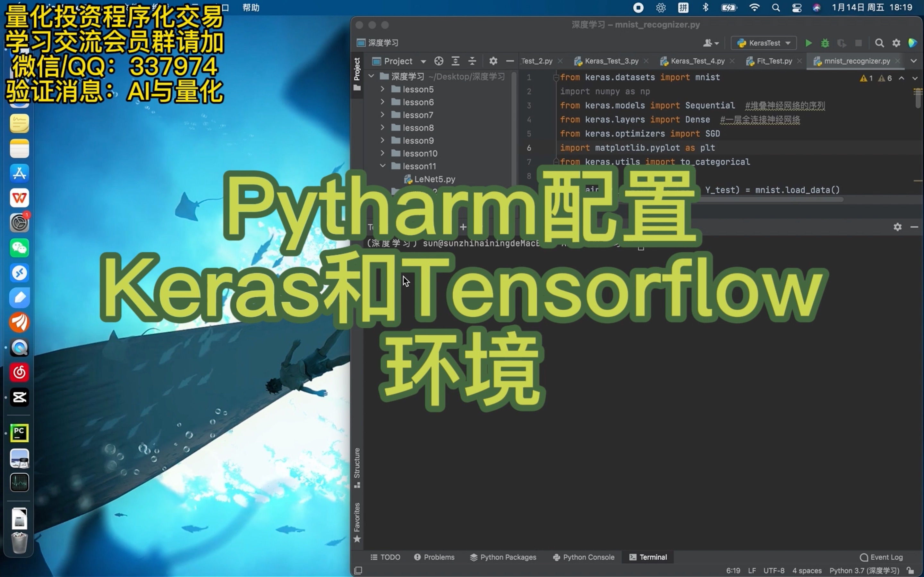Screen dimensions: 924x577
Task: Collapse all nodes in Project tree
Action: coord(473,61)
